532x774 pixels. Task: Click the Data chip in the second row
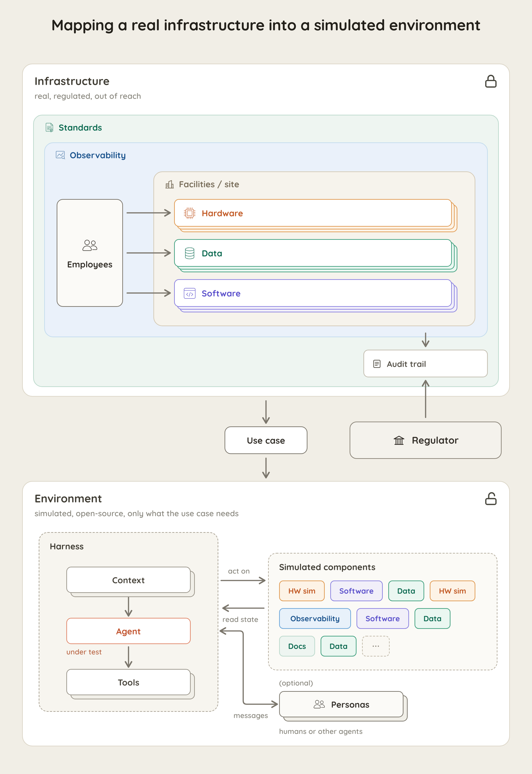[x=432, y=619]
